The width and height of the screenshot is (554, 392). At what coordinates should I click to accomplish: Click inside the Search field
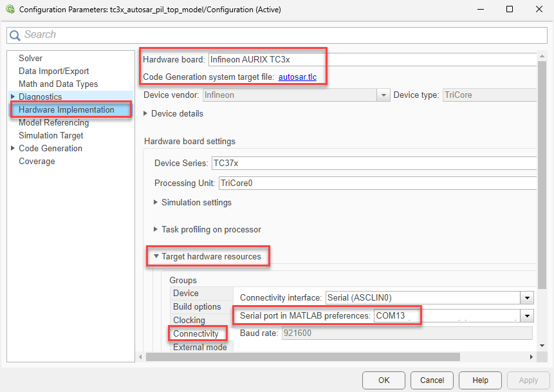[x=129, y=34]
